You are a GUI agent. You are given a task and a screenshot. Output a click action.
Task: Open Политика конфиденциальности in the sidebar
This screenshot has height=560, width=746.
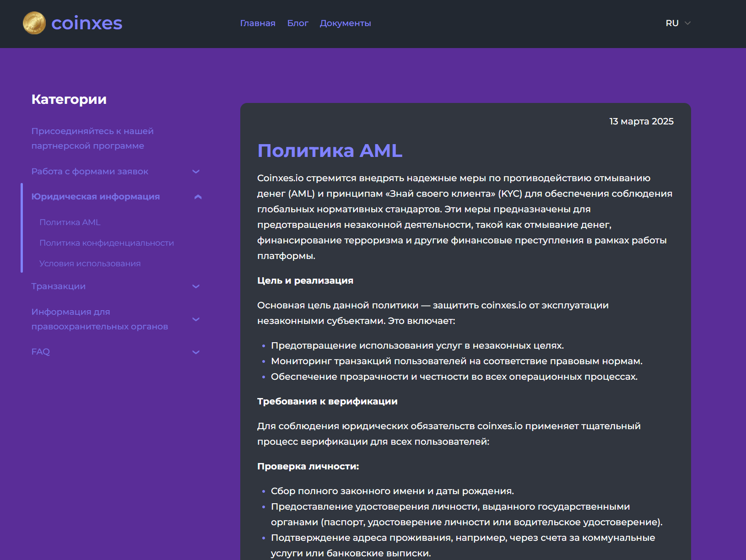click(107, 243)
